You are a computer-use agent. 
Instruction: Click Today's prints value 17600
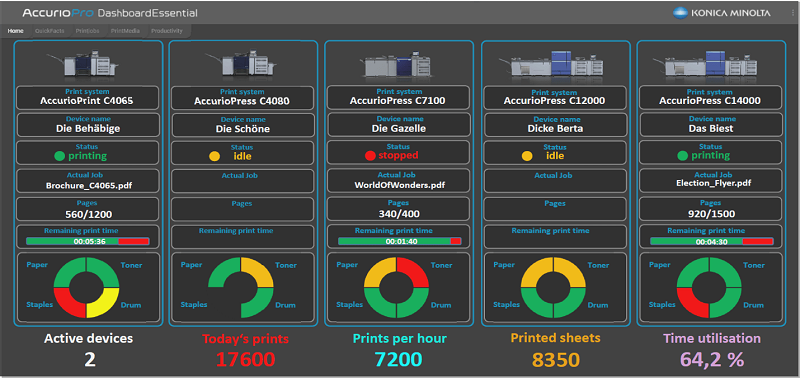245,359
